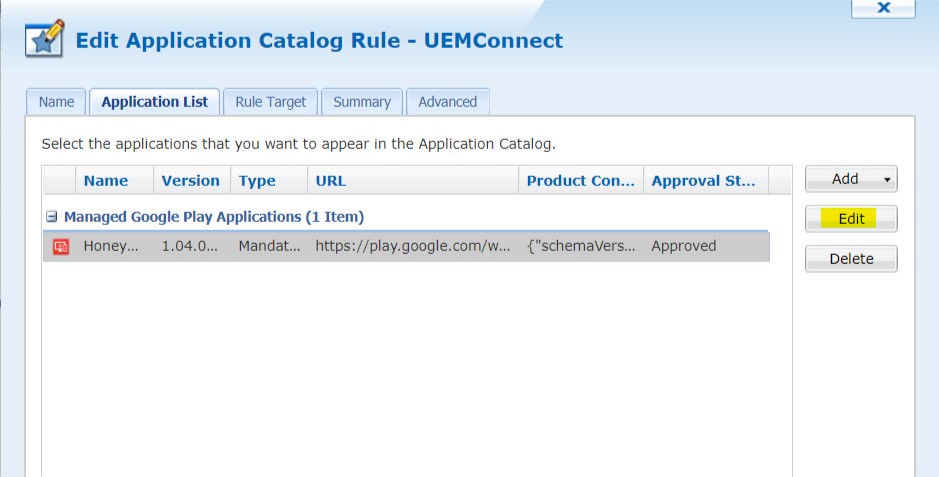Screen dimensions: 939x477
Task: Collapse the Managed Google Play Applications group
Action: (x=52, y=217)
